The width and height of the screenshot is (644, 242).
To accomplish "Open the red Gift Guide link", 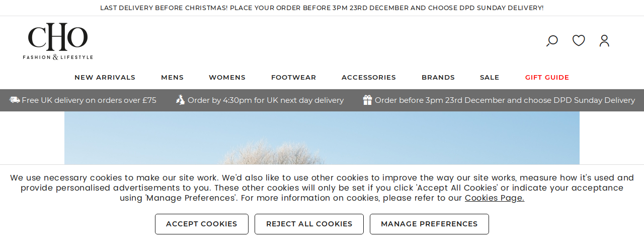I will pyautogui.click(x=547, y=78).
